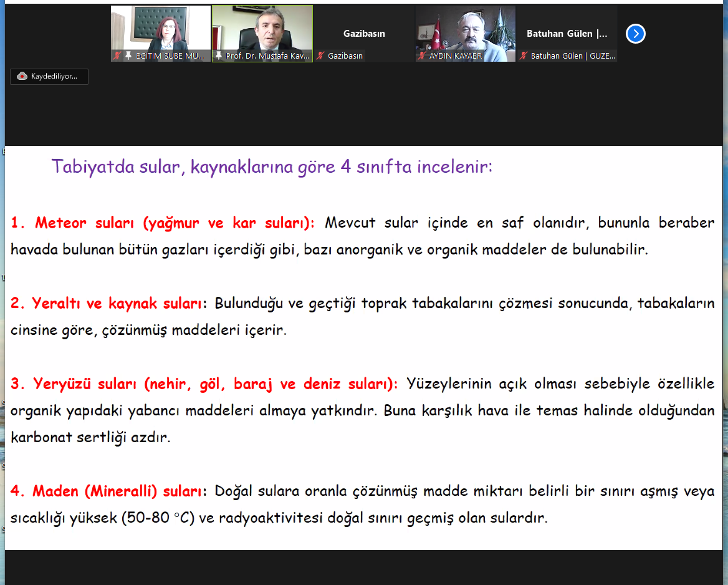Click pin icon on EGITIM SUBE tile
728x585 pixels.
pyautogui.click(x=128, y=56)
